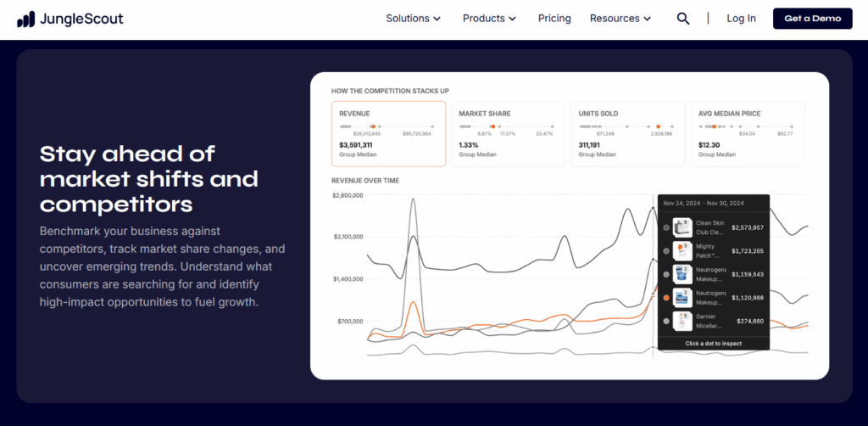Click 'Click a dot to inspect' text

(x=713, y=344)
